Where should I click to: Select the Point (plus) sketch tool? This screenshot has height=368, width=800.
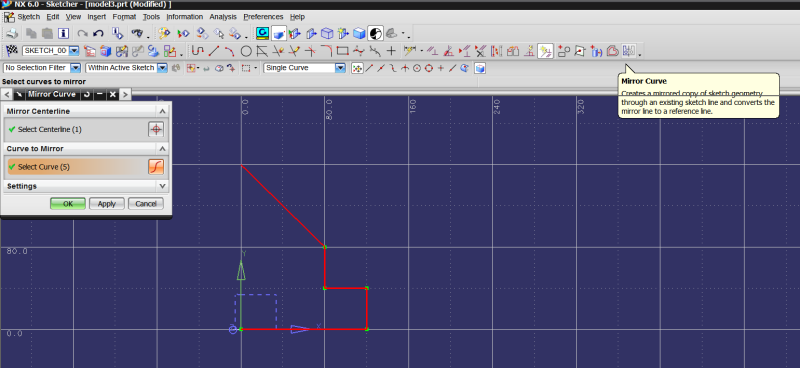tap(391, 51)
